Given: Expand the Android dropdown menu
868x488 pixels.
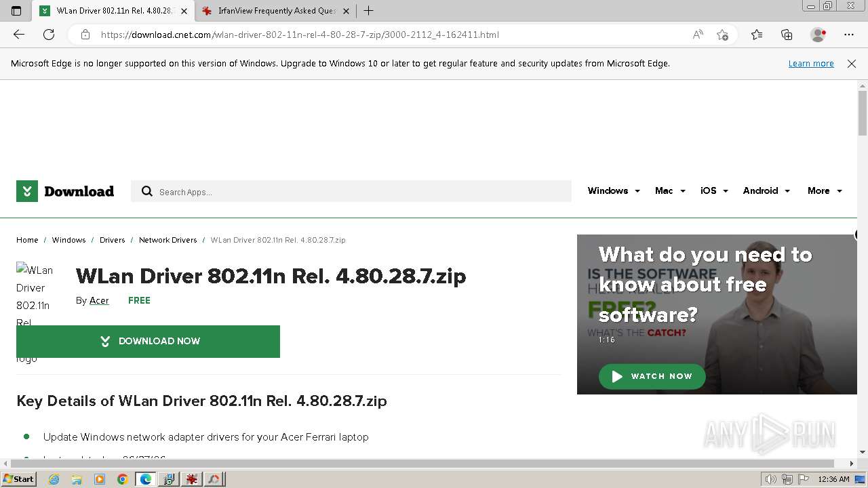Looking at the screenshot, I should [x=766, y=191].
